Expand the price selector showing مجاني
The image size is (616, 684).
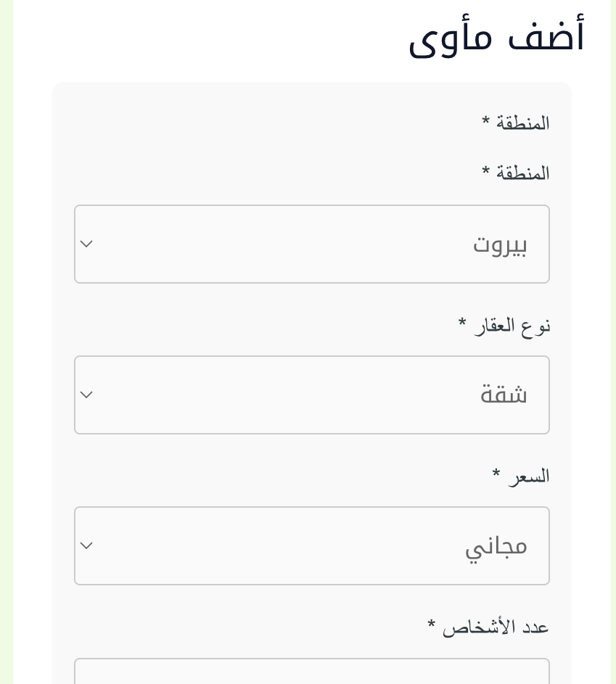311,545
